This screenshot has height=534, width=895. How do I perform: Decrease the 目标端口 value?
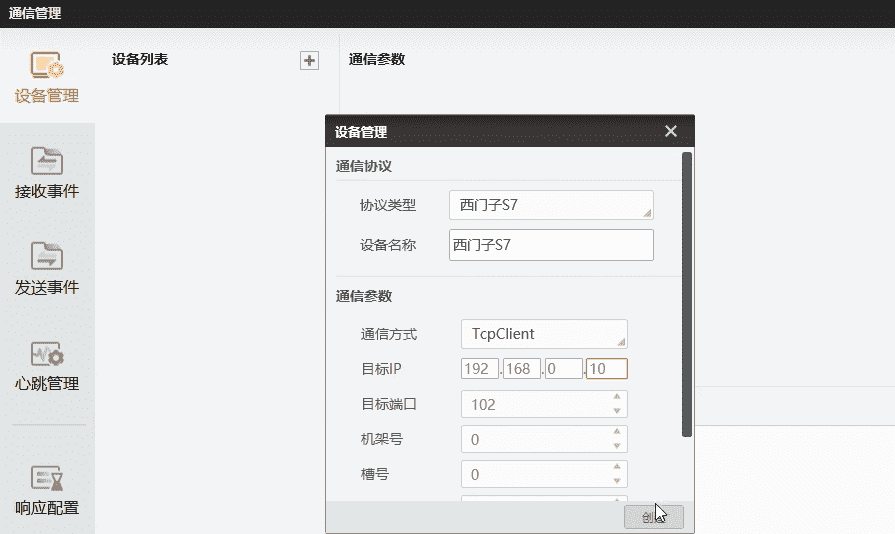(617, 411)
